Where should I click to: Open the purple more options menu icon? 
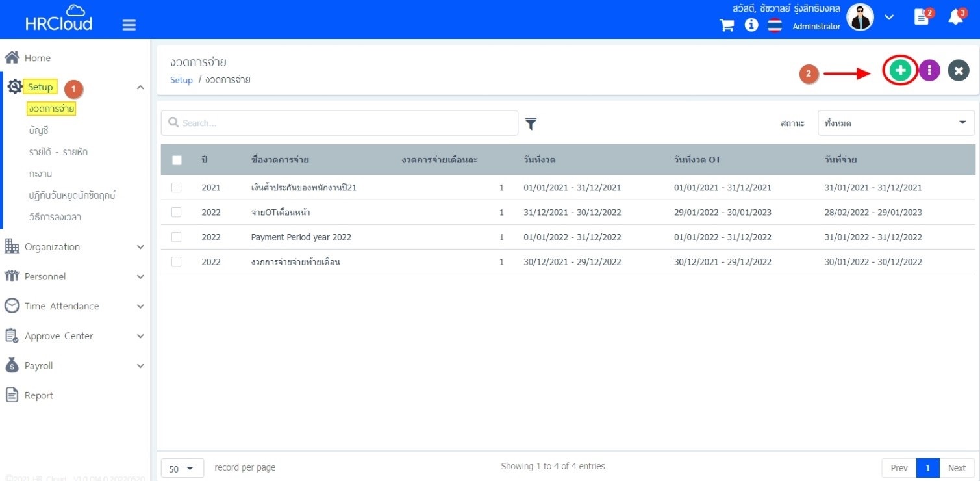[929, 70]
